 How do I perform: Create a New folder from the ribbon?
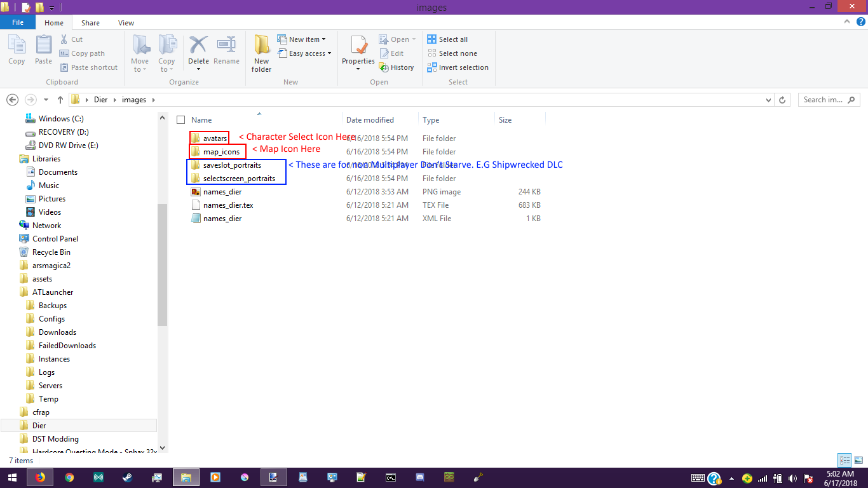(x=261, y=52)
